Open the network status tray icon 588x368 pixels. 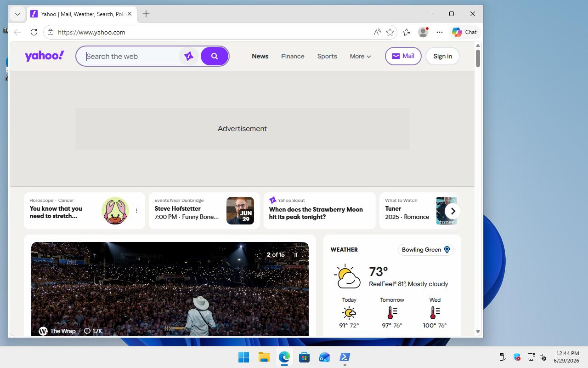[531, 357]
